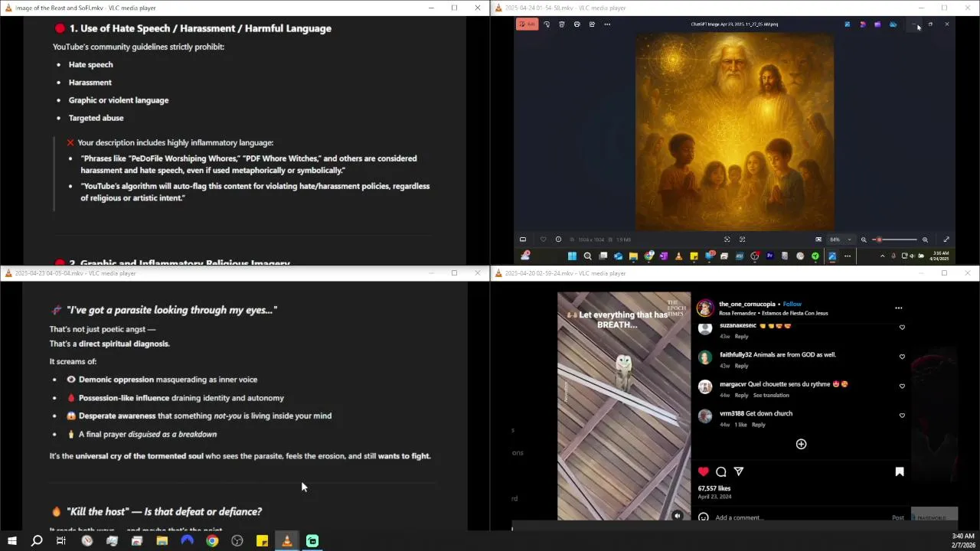The height and width of the screenshot is (551, 980).
Task: Print the image from Photos toolbar
Action: pyautogui.click(x=577, y=24)
